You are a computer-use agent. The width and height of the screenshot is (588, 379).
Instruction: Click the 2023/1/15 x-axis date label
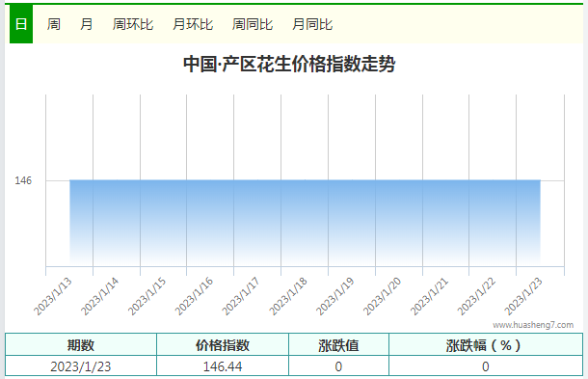pos(147,296)
